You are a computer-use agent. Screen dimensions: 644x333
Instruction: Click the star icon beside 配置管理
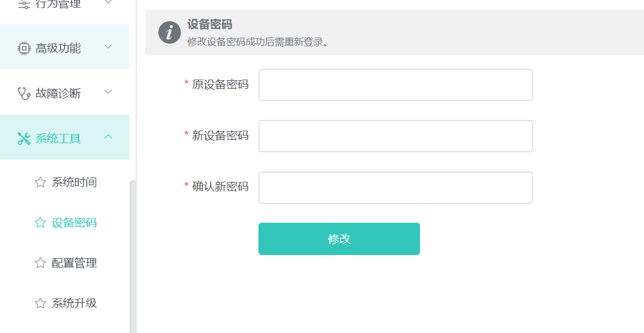pos(40,263)
